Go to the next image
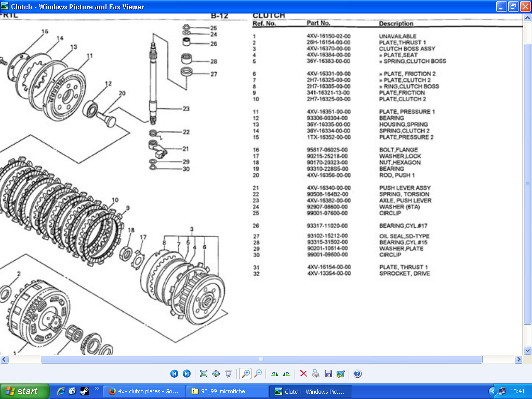The height and width of the screenshot is (399, 532). (x=187, y=374)
